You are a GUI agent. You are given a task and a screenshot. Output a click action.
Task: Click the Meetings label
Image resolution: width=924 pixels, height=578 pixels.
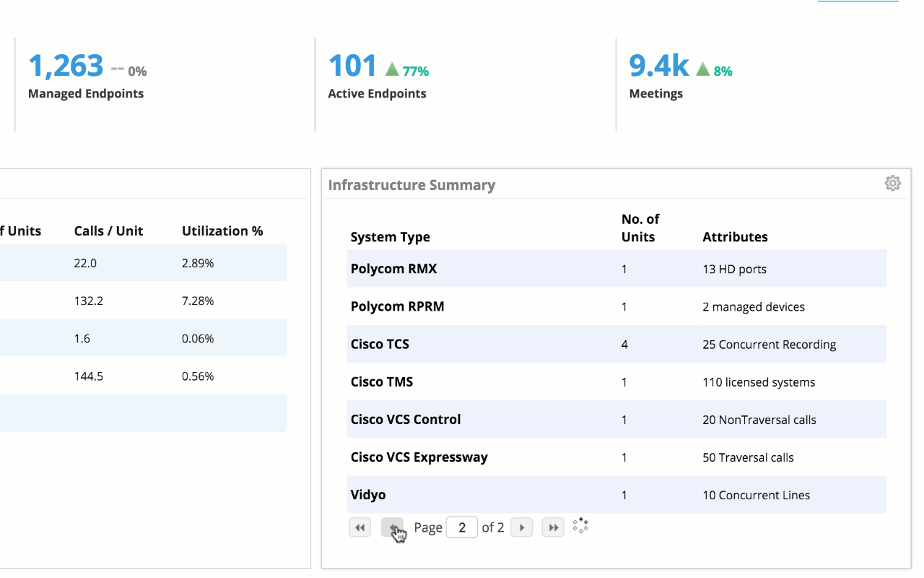(655, 93)
